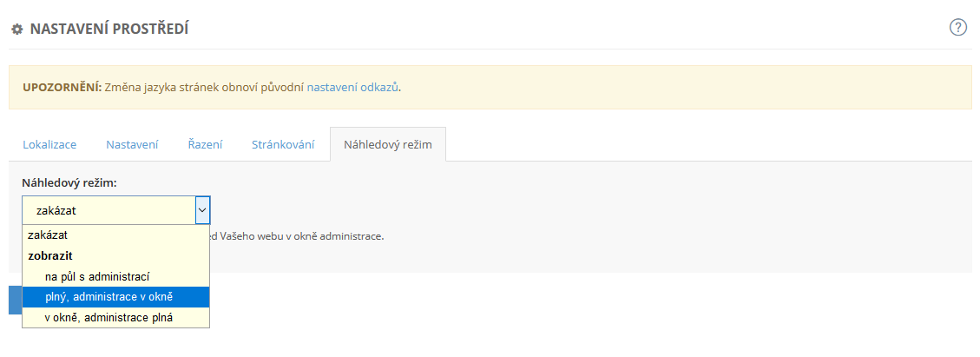Follow the "nastavení odkazů" link

pyautogui.click(x=352, y=87)
